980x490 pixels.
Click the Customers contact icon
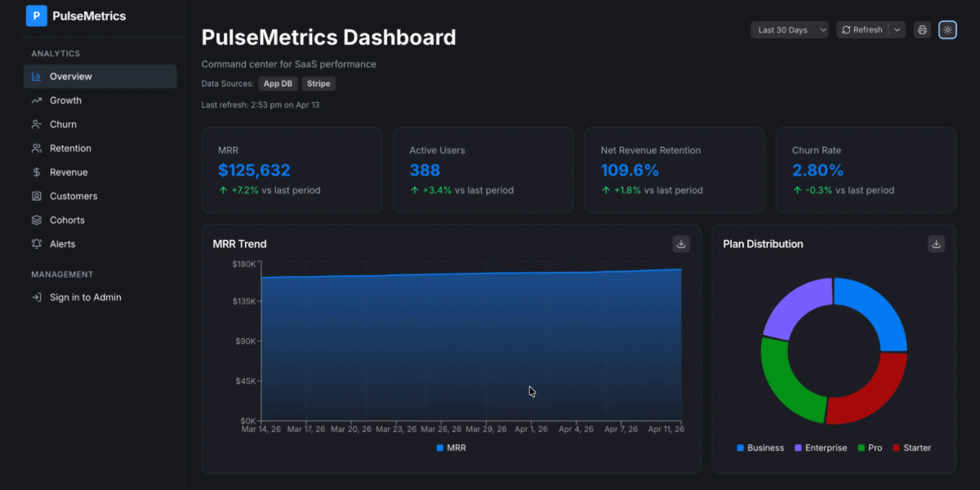(x=37, y=196)
